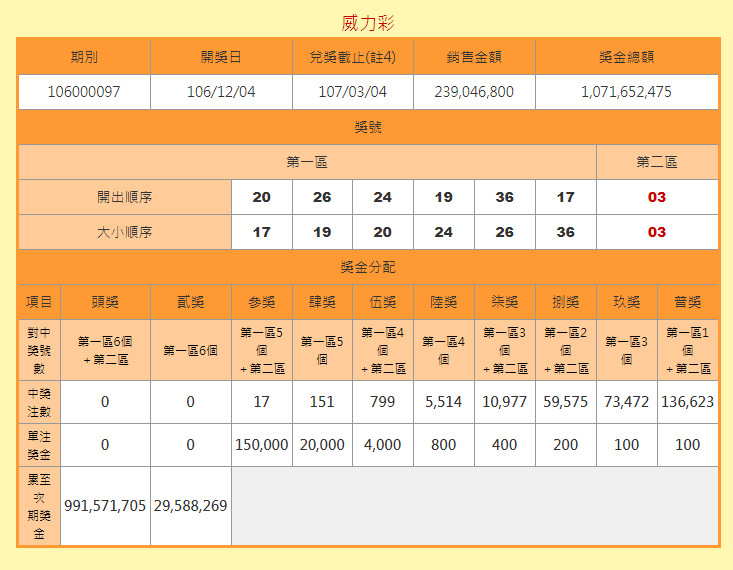Click the 貳獎 column header
733x570 pixels.
(191, 302)
